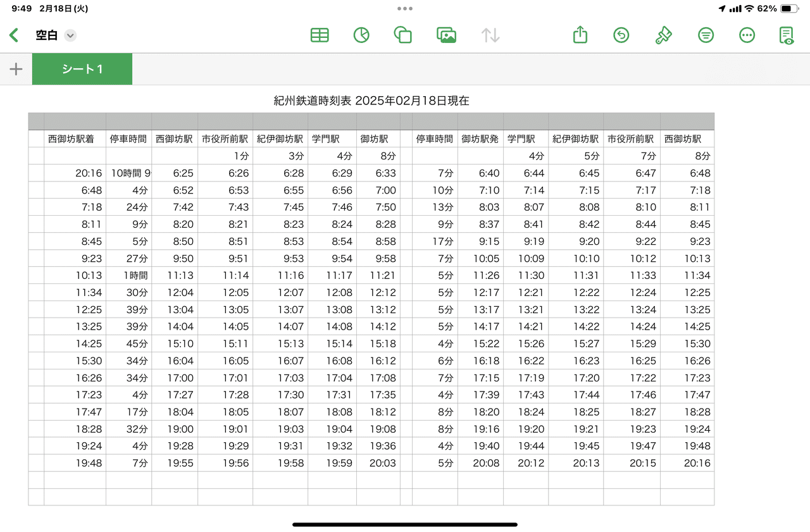
Task: Select the cell containing 17:39
Action: point(480,395)
